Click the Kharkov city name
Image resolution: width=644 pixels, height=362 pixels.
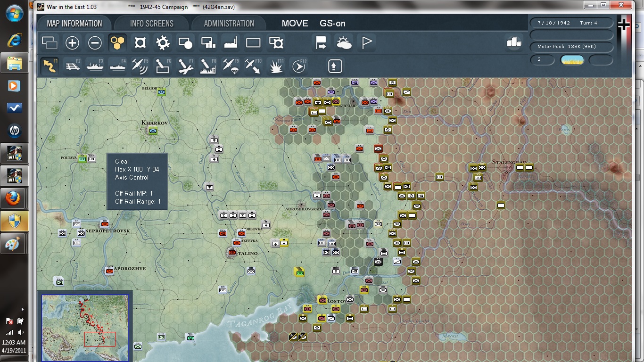pos(155,123)
